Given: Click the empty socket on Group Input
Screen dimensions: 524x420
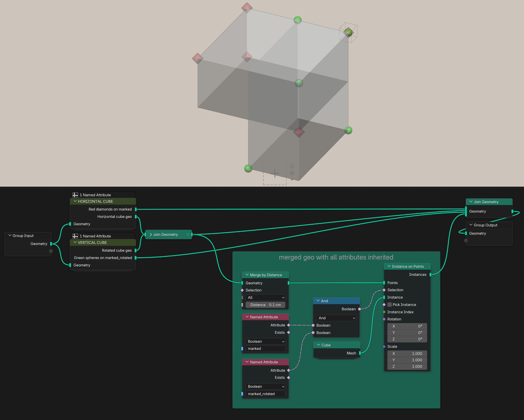Looking at the screenshot, I should click(x=51, y=251).
